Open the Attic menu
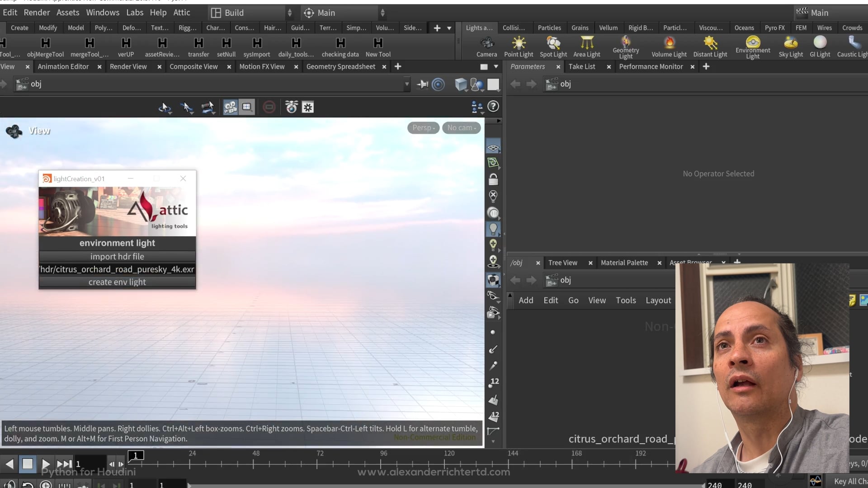Screen dimensions: 868x488 tap(182, 12)
